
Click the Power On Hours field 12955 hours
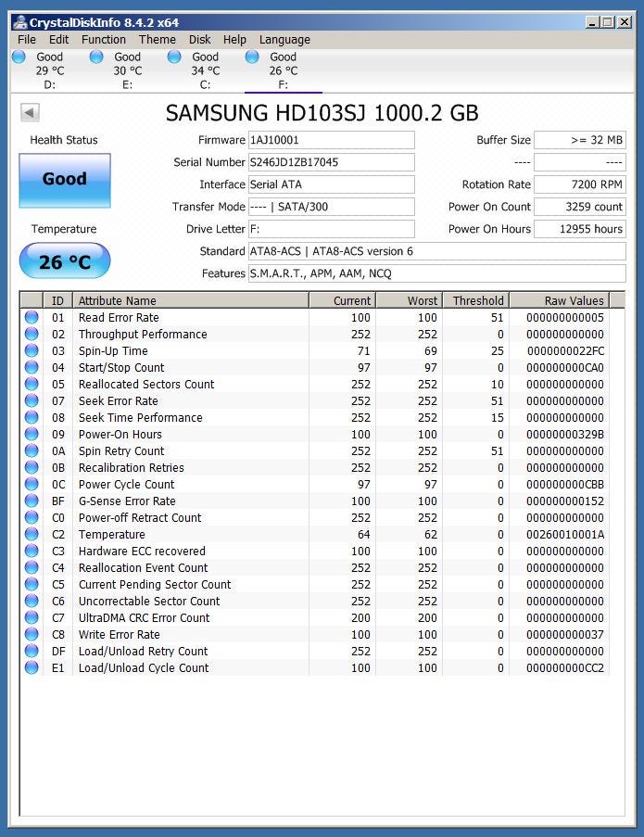(580, 229)
